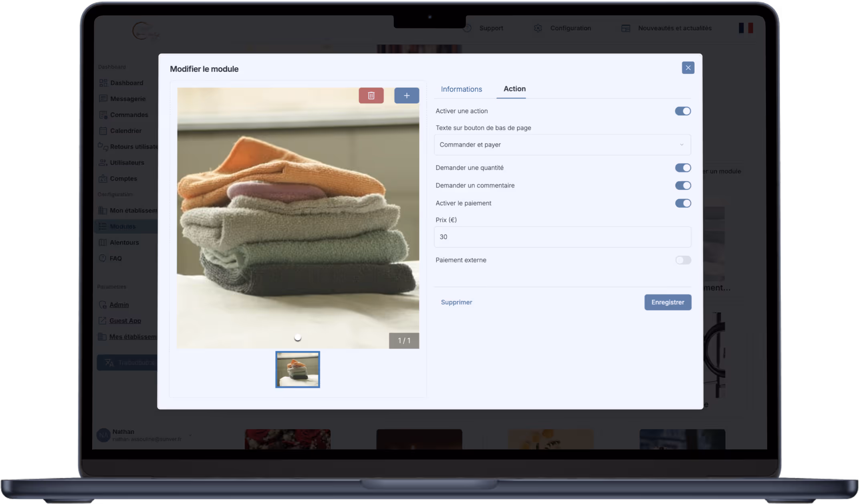859x504 pixels.
Task: Open Commandes in the sidebar
Action: coord(129,115)
